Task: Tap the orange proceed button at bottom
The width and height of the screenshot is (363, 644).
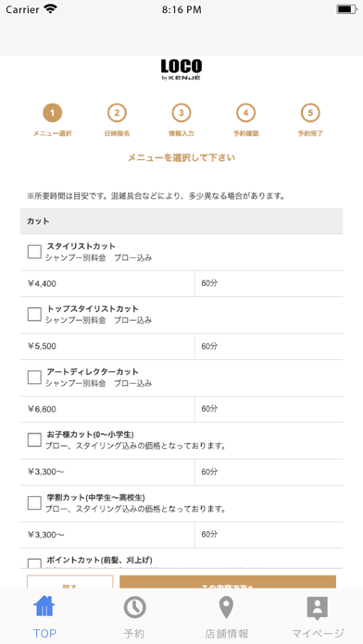Action: pos(228,582)
